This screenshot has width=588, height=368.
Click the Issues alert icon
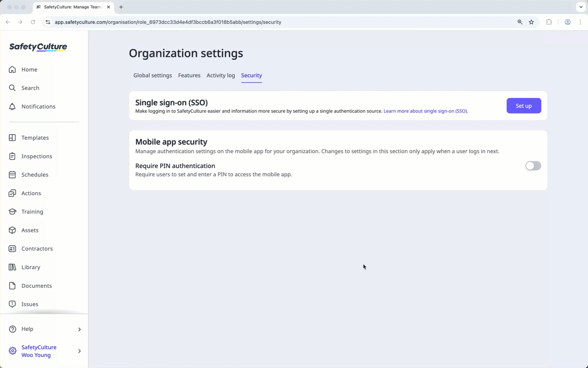(12, 304)
